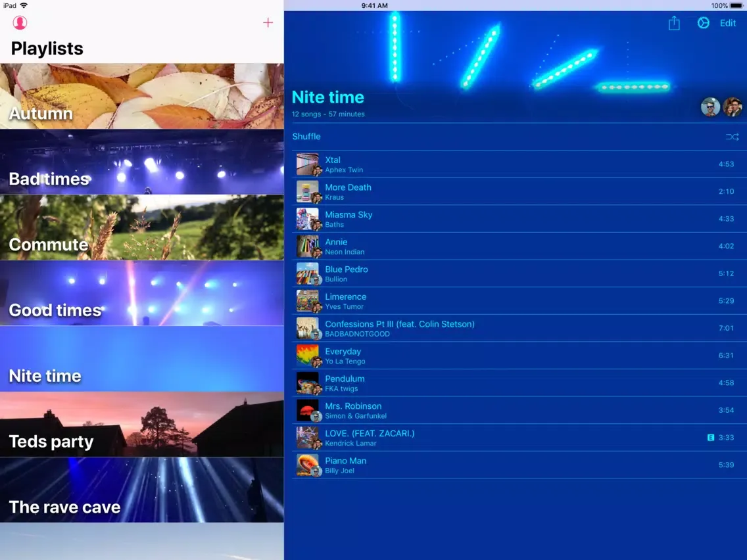Add a new playlist with plus icon
Image resolution: width=747 pixels, height=560 pixels.
(x=268, y=22)
